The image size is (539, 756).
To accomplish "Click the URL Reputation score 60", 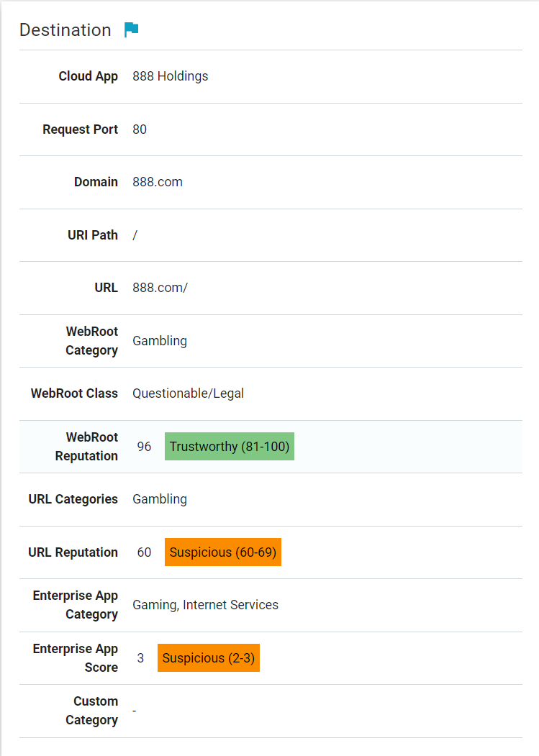I will (144, 552).
